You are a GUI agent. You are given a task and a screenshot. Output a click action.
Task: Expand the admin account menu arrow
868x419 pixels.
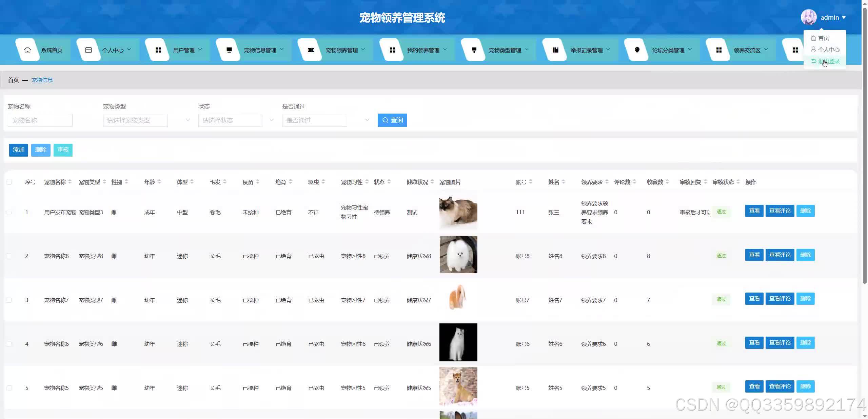(843, 17)
